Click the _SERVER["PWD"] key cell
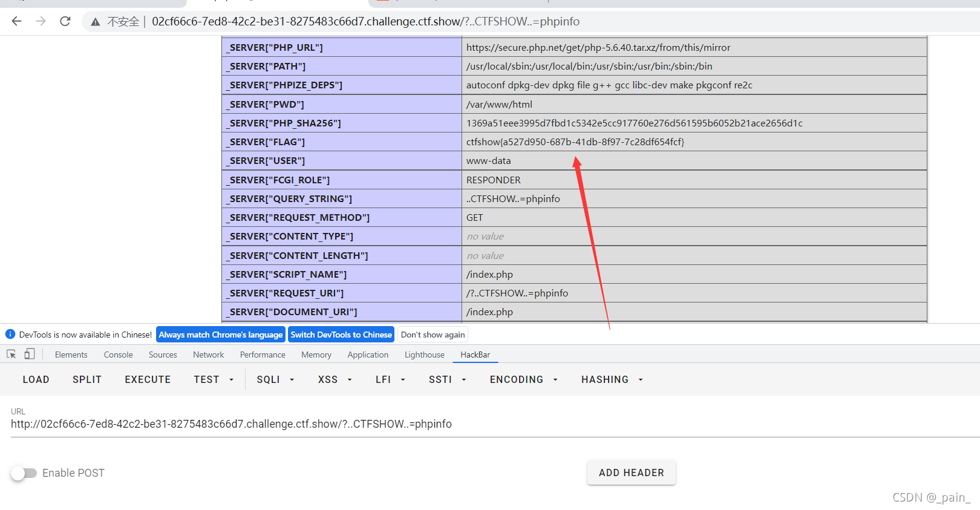Viewport: 980px width, 510px height. coord(342,105)
